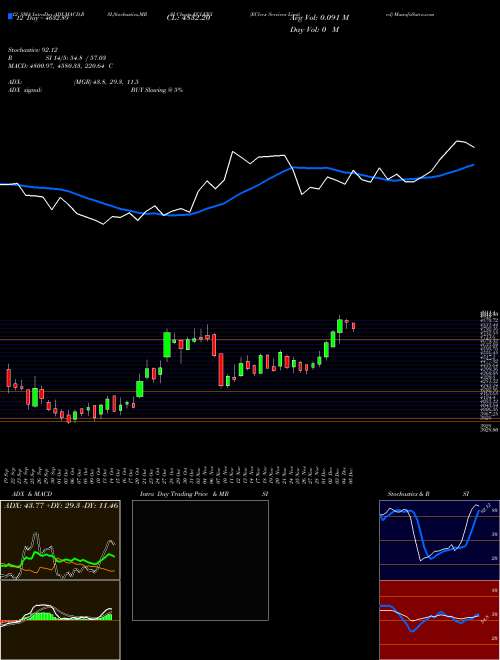
Task: Click the 'Stochastics & R' panel title
Action: coord(408,494)
